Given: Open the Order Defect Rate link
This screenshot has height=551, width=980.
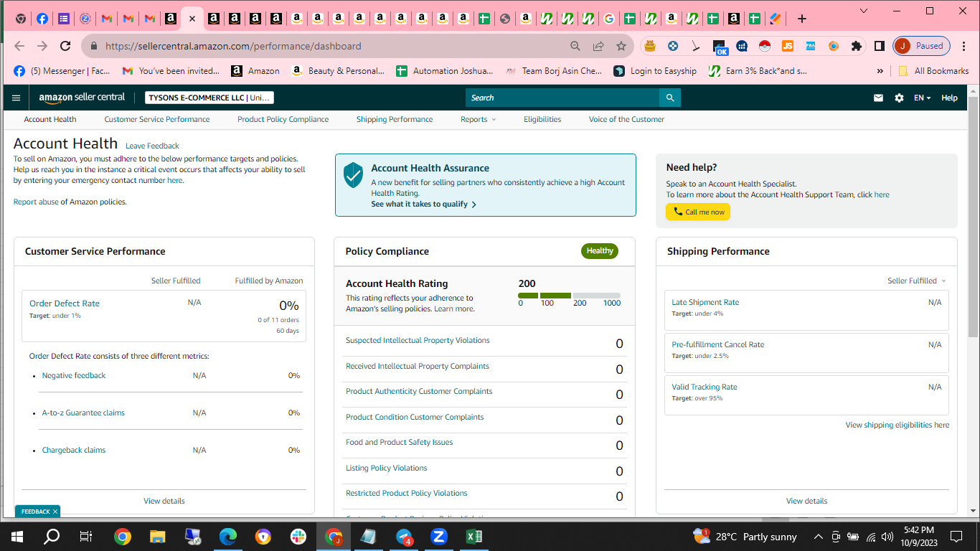Looking at the screenshot, I should pyautogui.click(x=65, y=303).
